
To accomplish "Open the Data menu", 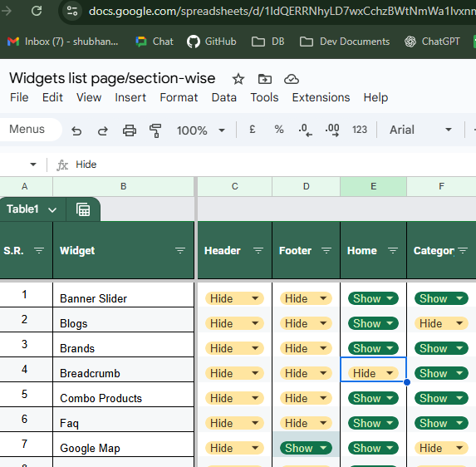I will coord(224,97).
